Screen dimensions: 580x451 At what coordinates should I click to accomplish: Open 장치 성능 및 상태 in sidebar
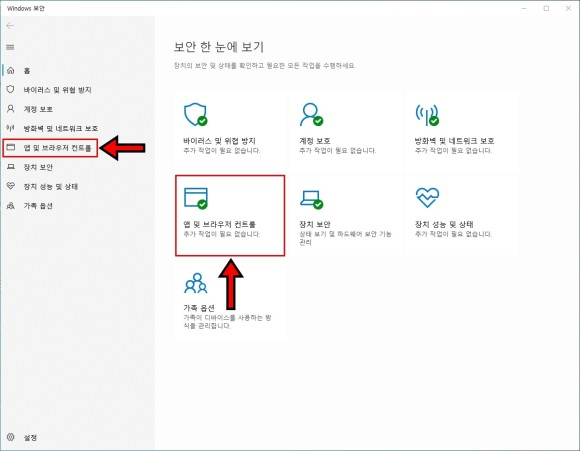coord(51,186)
